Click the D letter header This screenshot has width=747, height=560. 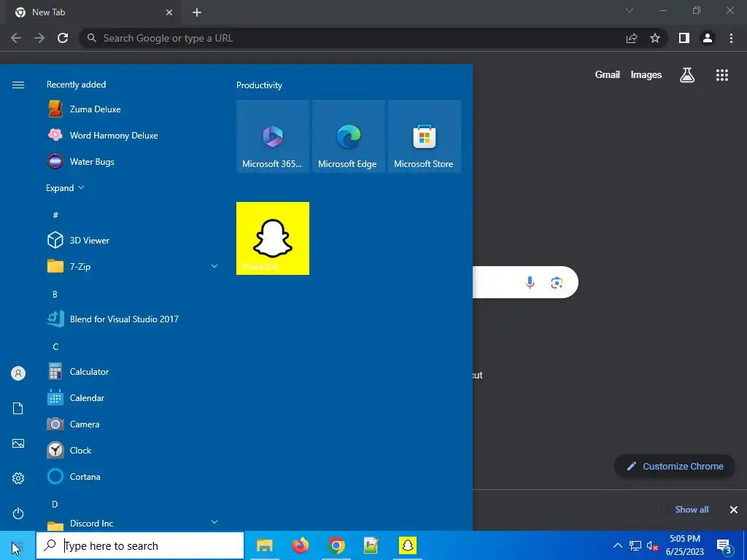pos(55,505)
